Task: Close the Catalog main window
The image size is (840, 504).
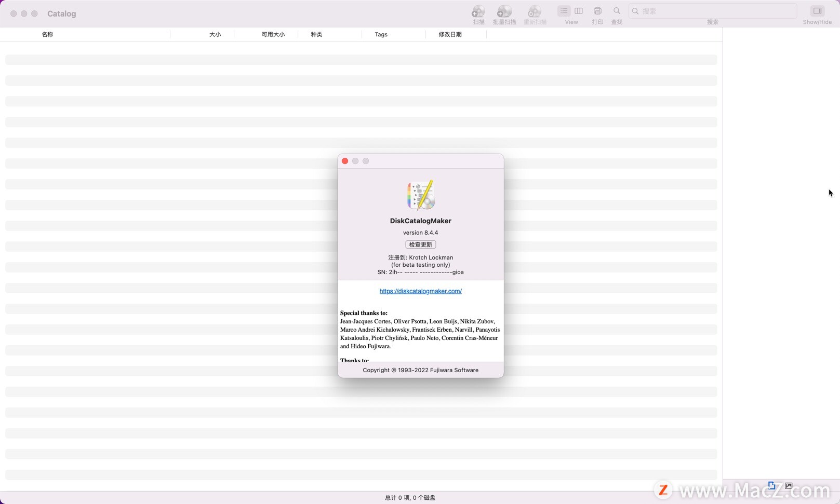Action: pos(14,13)
